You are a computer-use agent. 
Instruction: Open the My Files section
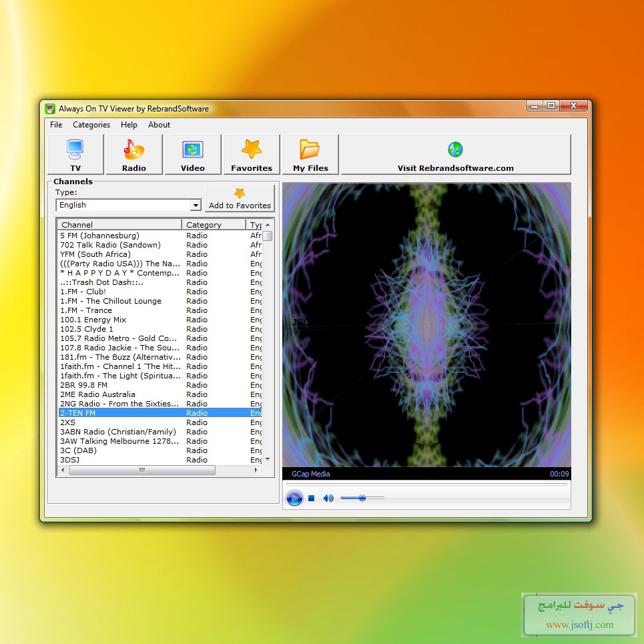click(310, 154)
